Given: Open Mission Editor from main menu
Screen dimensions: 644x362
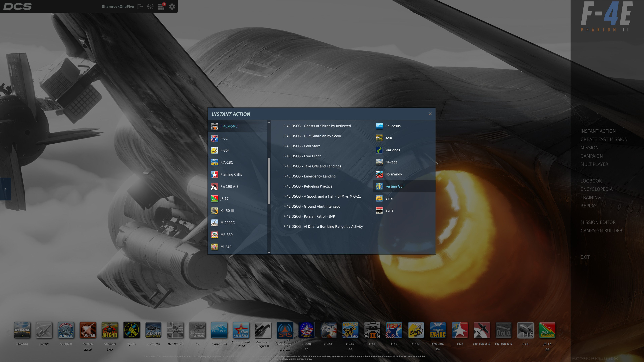Looking at the screenshot, I should (x=598, y=222).
